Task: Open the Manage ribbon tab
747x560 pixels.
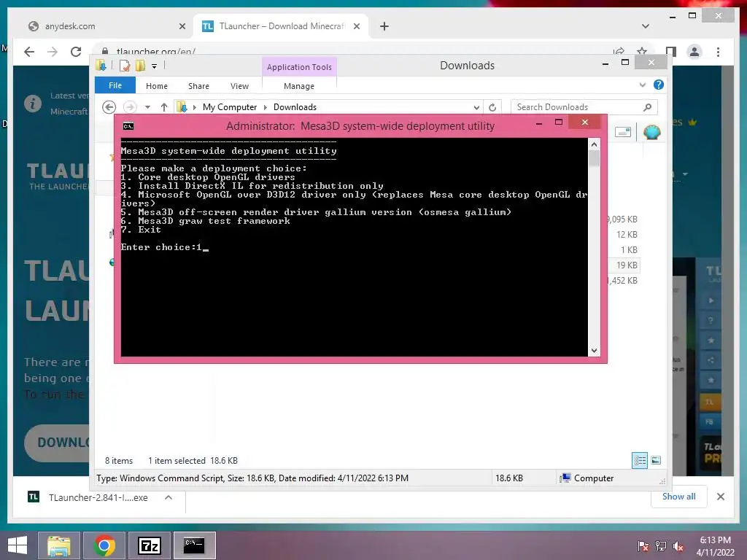Action: [298, 86]
